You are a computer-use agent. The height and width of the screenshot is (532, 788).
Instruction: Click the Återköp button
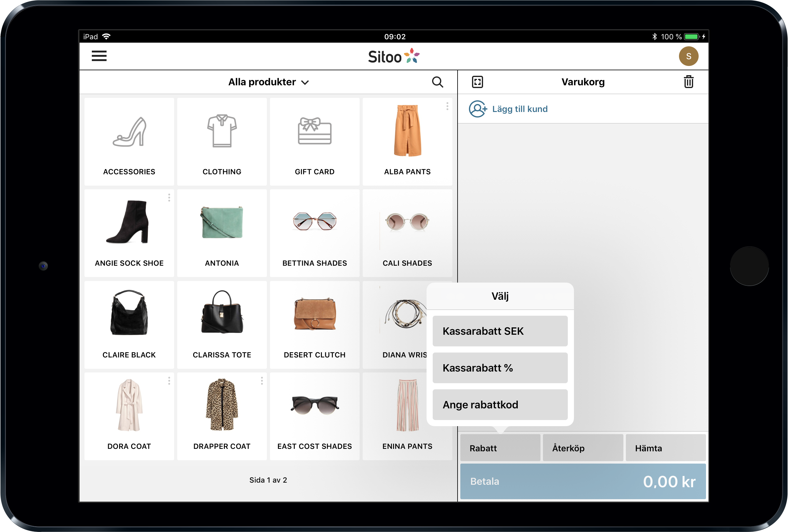(x=583, y=448)
